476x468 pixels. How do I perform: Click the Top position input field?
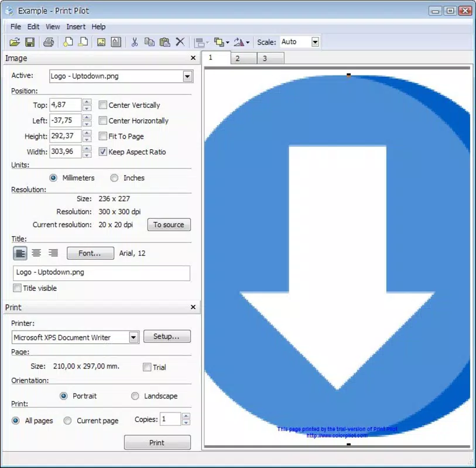point(66,105)
